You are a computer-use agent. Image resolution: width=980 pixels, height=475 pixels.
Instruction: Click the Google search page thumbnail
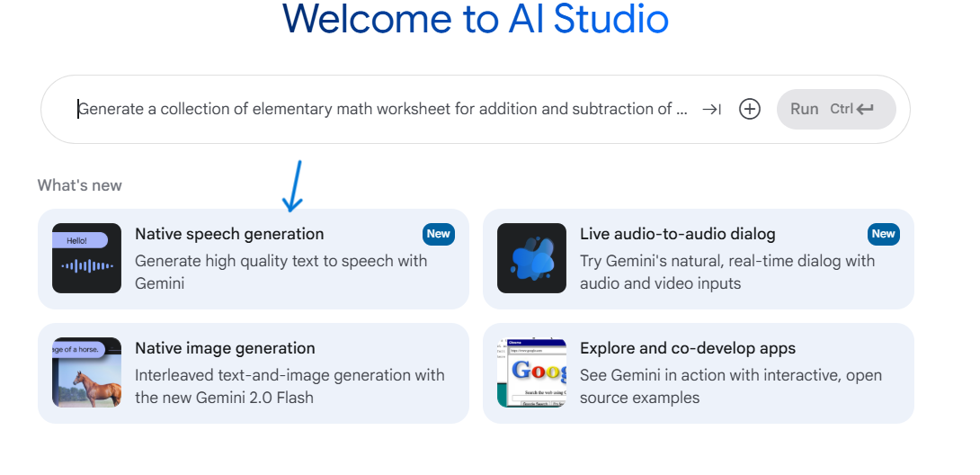(x=531, y=372)
